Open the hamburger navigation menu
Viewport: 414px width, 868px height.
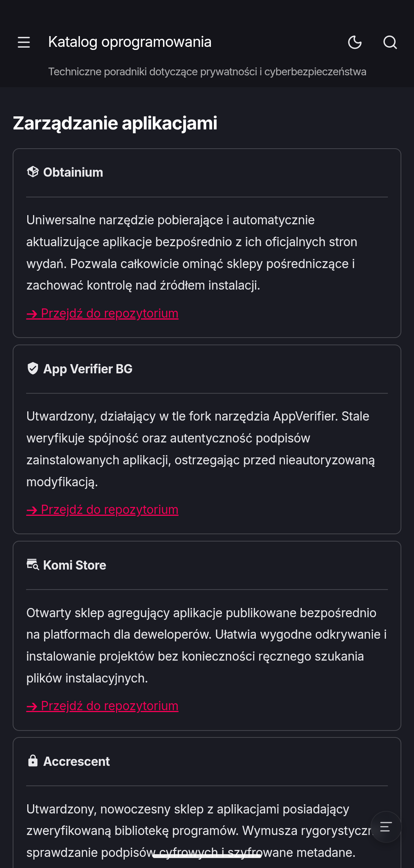coord(24,42)
